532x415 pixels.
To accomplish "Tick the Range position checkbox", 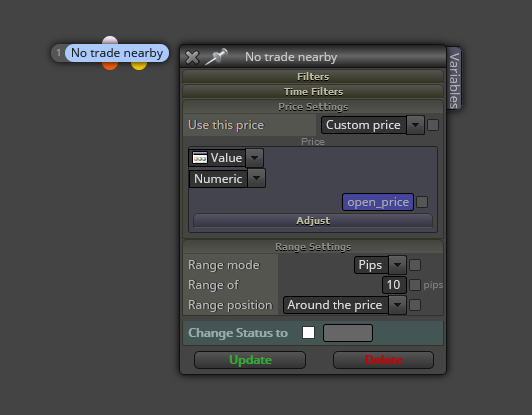I will [x=415, y=305].
